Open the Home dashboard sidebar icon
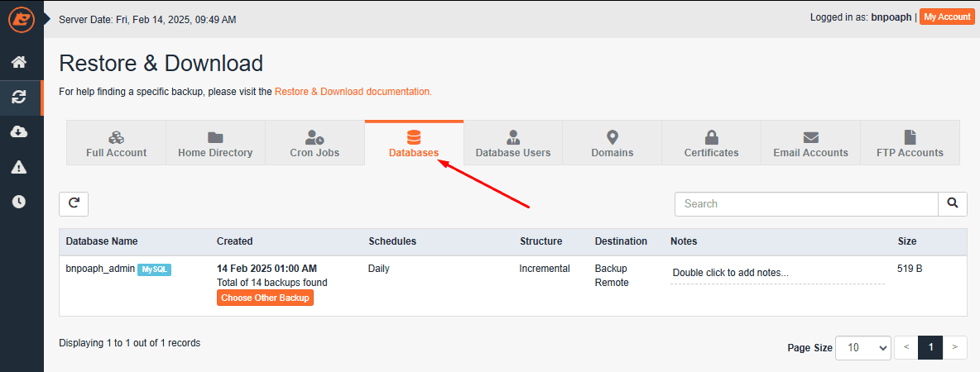Viewport: 980px width, 372px height. coord(19,62)
